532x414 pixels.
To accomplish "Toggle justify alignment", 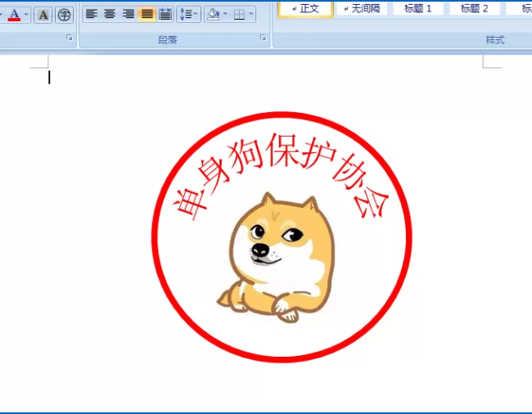I will point(147,14).
